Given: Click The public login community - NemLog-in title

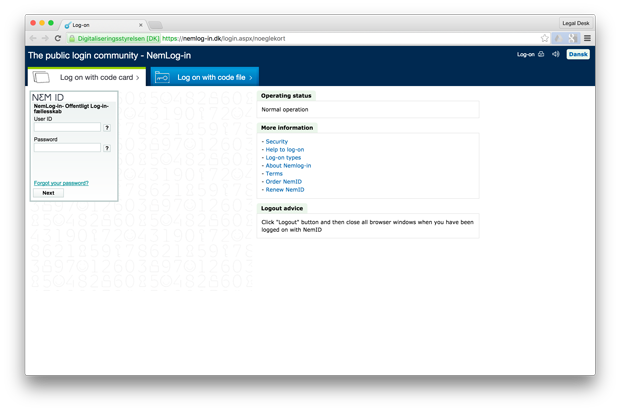Looking at the screenshot, I should tap(110, 55).
